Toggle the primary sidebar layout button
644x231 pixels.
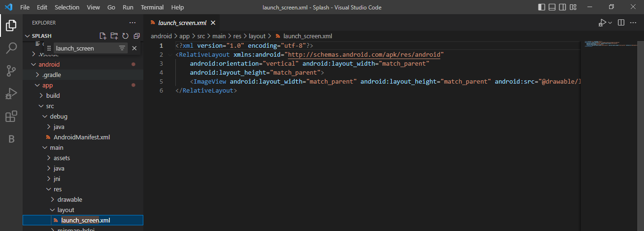(542, 7)
